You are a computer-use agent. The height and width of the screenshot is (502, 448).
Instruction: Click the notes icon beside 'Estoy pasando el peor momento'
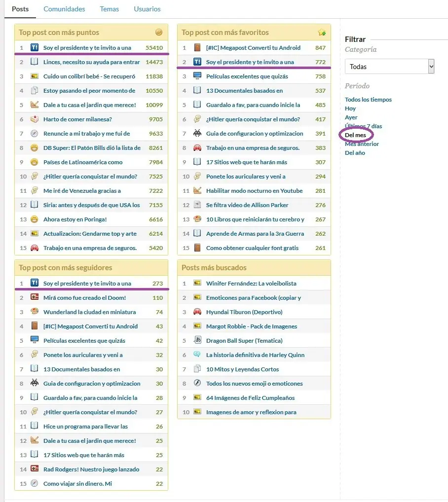(34, 90)
